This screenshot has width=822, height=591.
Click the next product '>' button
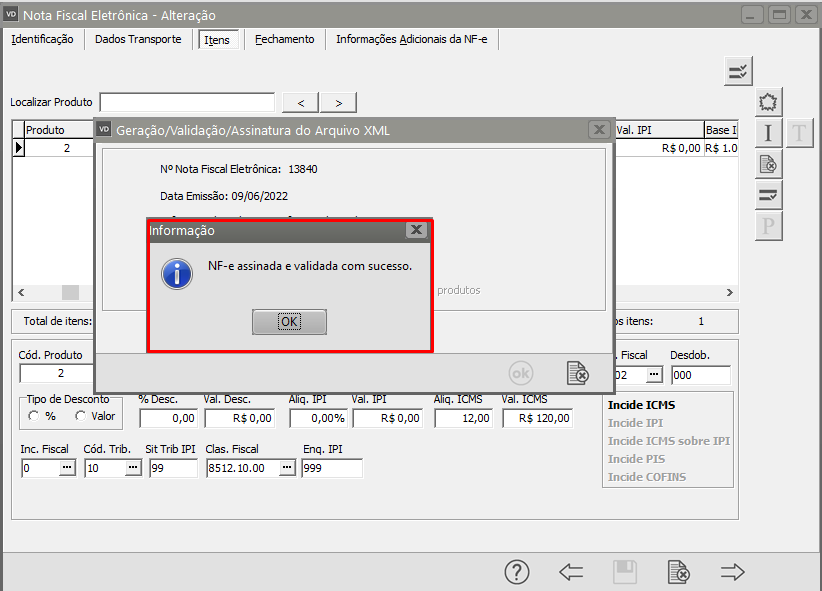tap(339, 103)
